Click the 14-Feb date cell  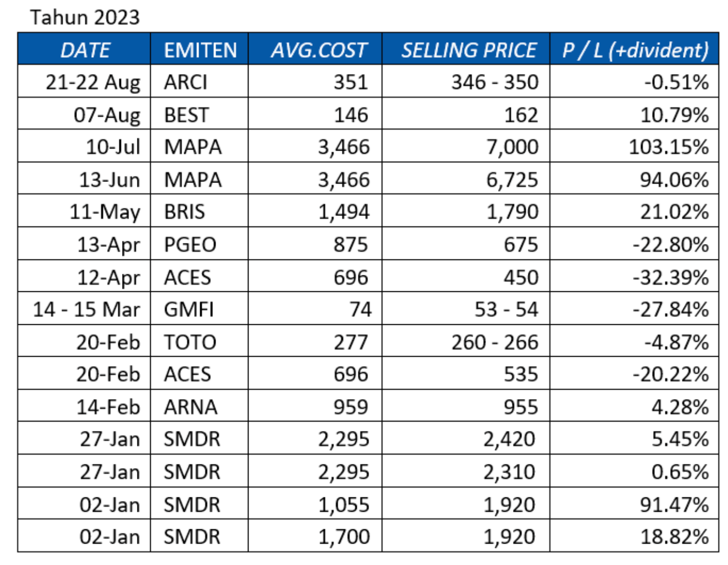(x=108, y=407)
